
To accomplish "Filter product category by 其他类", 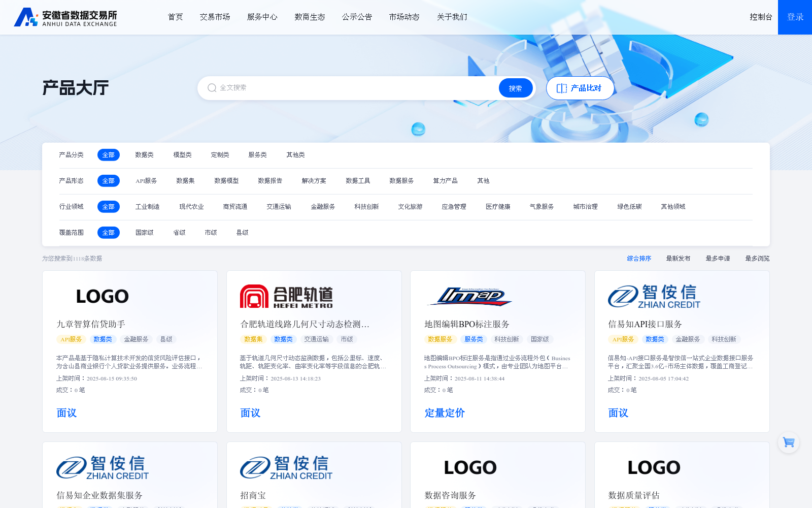I will (x=296, y=155).
